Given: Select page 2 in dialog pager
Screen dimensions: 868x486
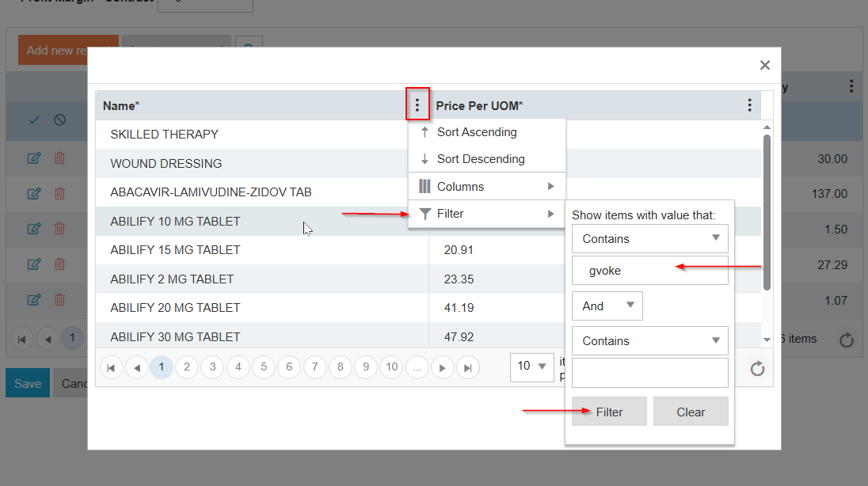Looking at the screenshot, I should pyautogui.click(x=187, y=367).
